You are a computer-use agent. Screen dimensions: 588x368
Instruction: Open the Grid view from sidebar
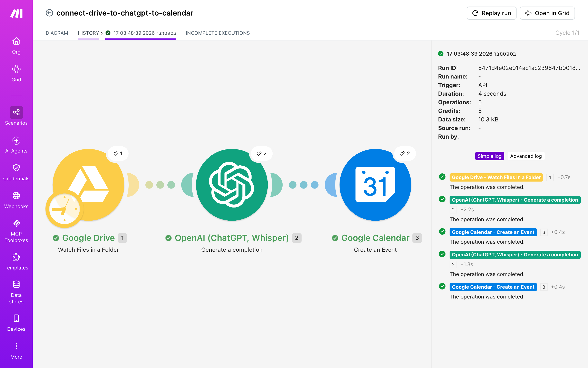coord(16,74)
